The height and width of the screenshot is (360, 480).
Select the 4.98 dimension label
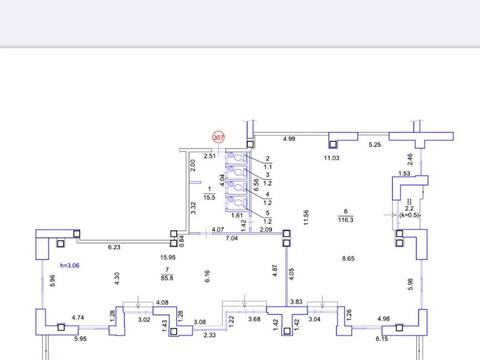pyautogui.click(x=384, y=319)
